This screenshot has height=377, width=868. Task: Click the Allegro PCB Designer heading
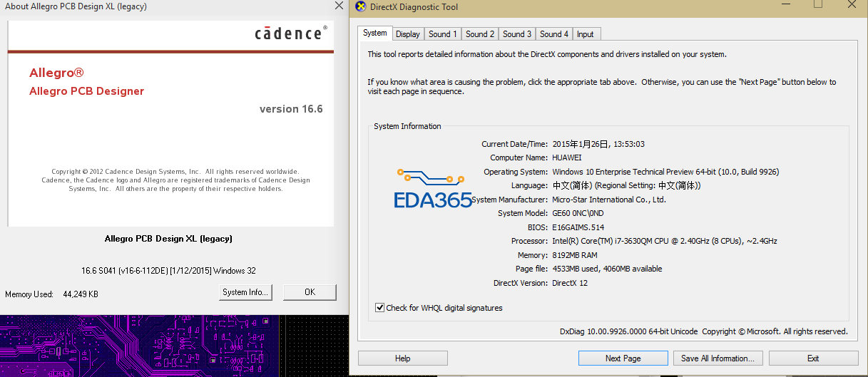point(86,91)
